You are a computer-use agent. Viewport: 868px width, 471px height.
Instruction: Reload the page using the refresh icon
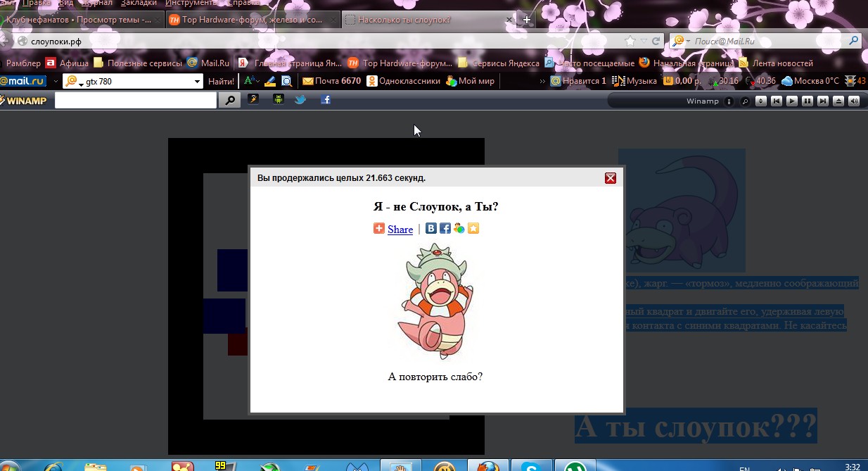[x=656, y=41]
